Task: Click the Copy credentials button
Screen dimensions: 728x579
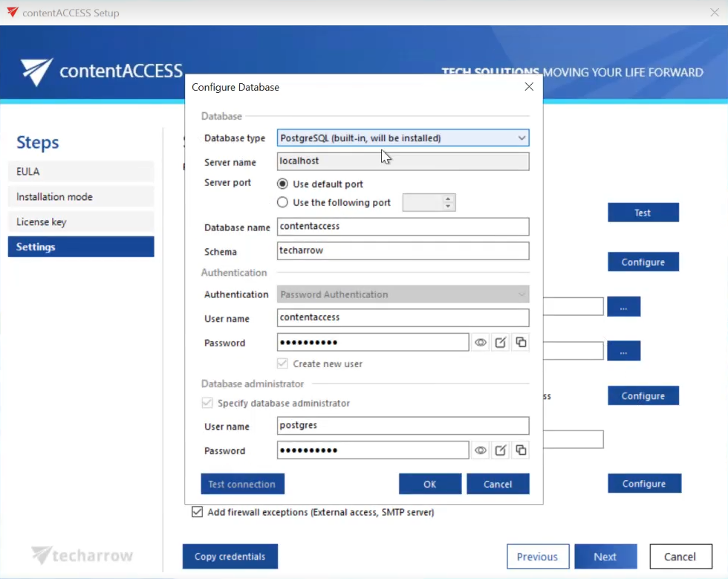Action: [230, 557]
